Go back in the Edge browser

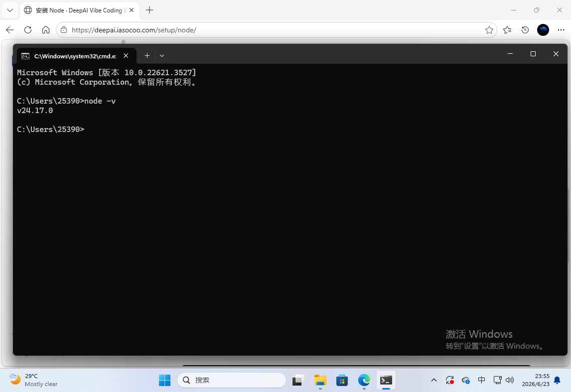10,30
